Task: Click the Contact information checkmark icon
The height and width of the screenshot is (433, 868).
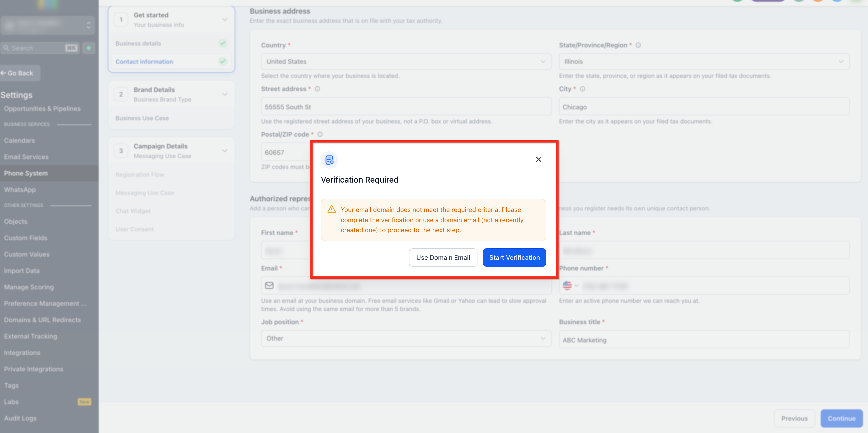Action: [222, 61]
